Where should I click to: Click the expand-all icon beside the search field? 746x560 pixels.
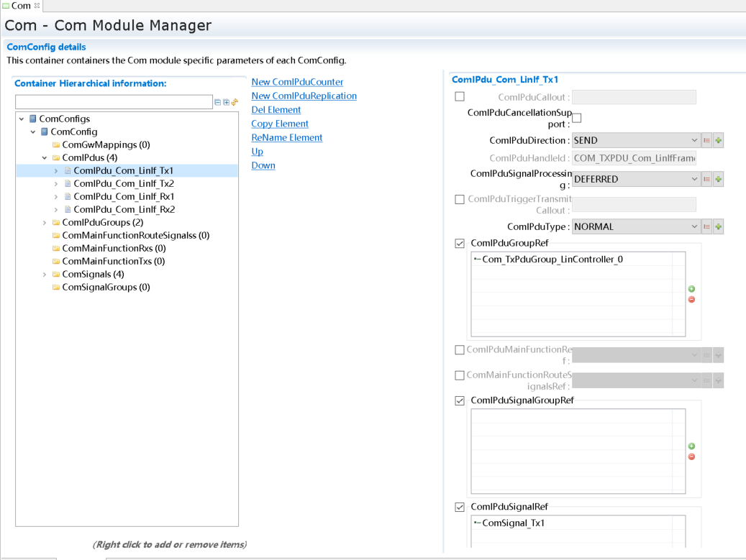[x=226, y=103]
